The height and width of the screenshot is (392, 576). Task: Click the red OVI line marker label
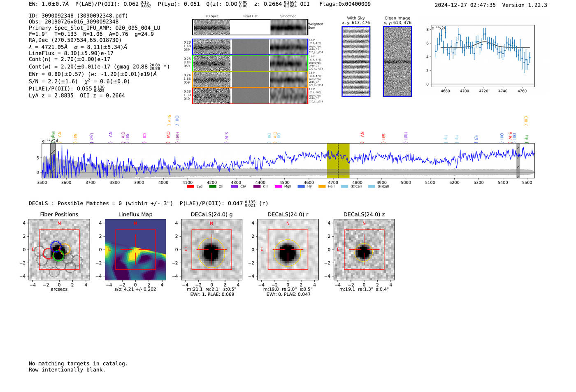pos(168,136)
